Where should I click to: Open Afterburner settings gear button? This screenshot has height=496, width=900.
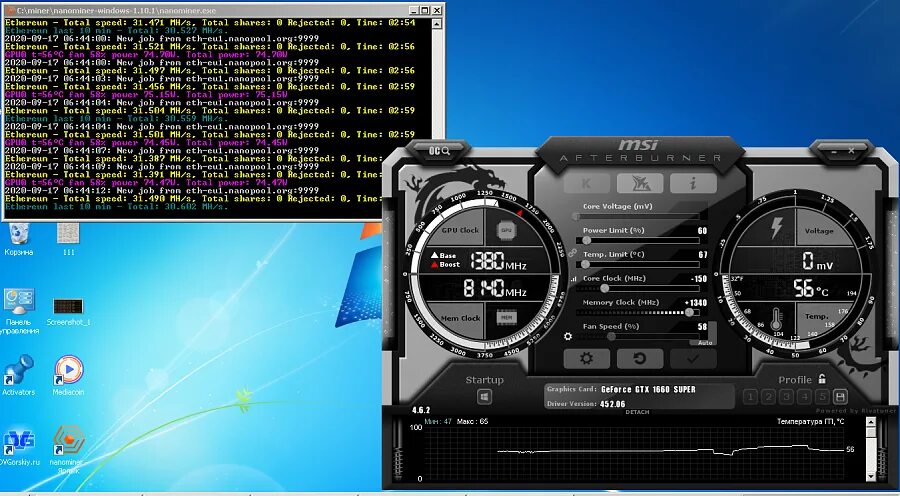586,359
